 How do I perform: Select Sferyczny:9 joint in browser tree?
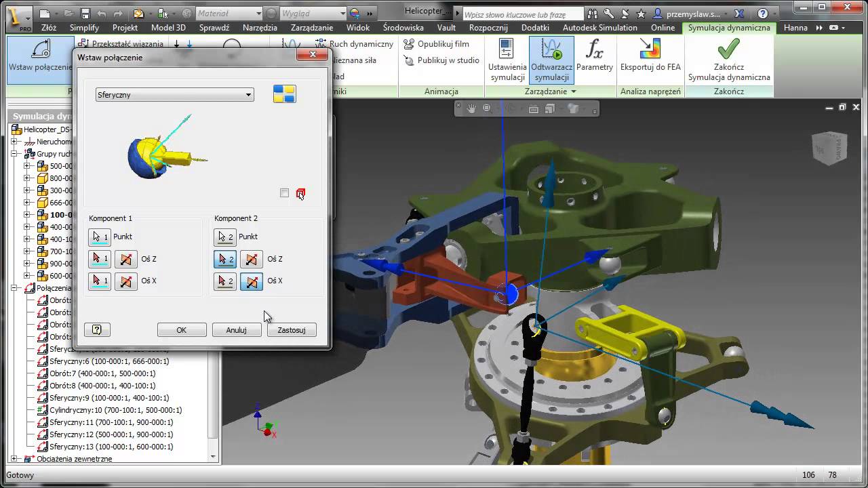coord(103,398)
